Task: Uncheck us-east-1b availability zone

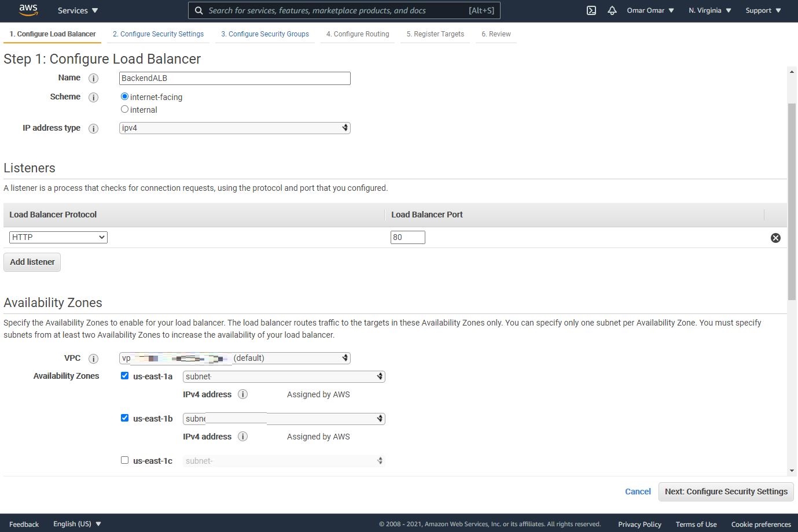Action: (124, 418)
